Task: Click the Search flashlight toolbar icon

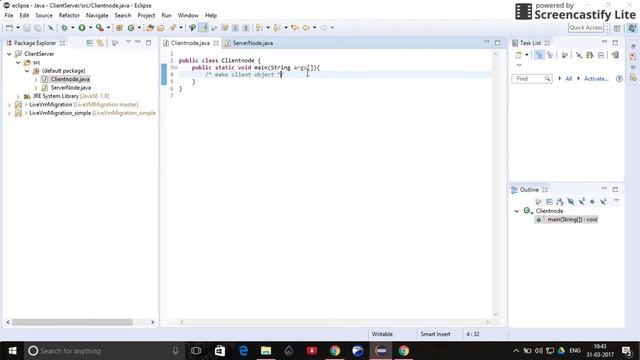Action: [x=173, y=28]
